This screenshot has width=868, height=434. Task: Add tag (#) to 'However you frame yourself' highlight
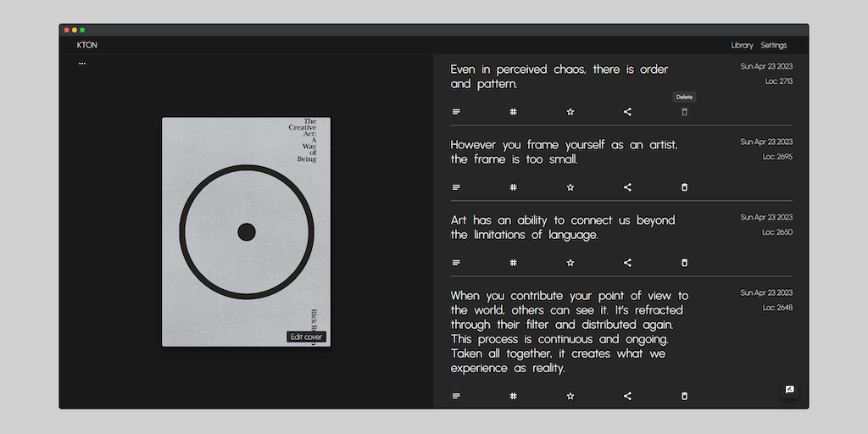point(513,187)
